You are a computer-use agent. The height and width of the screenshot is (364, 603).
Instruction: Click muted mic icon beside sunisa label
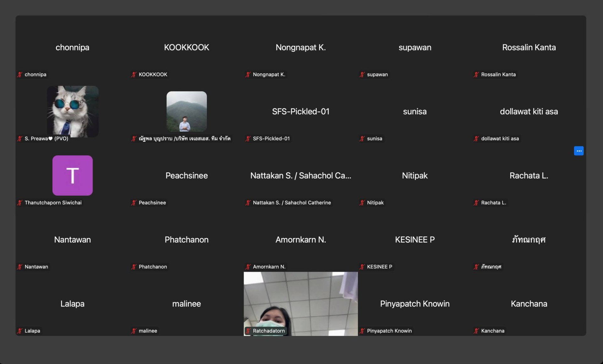point(362,138)
